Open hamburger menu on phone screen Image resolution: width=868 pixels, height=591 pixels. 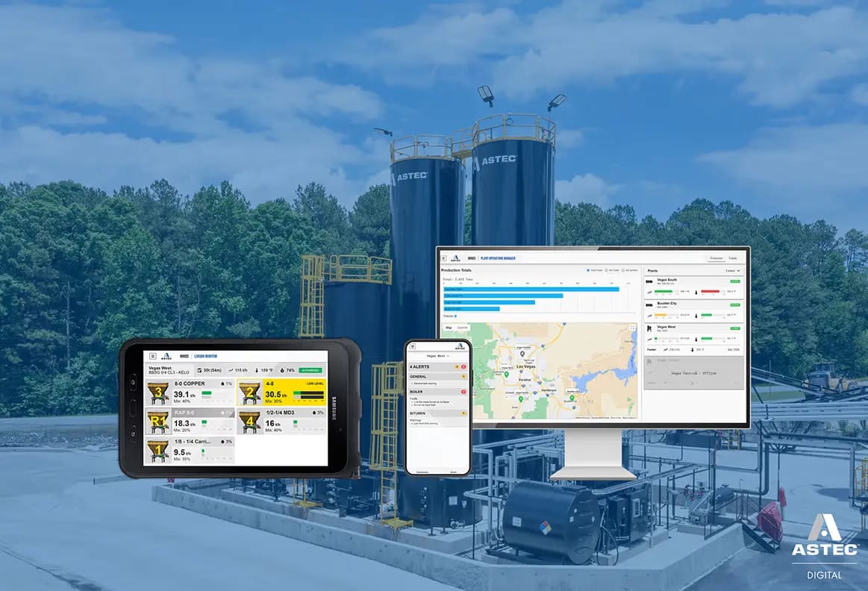[413, 346]
